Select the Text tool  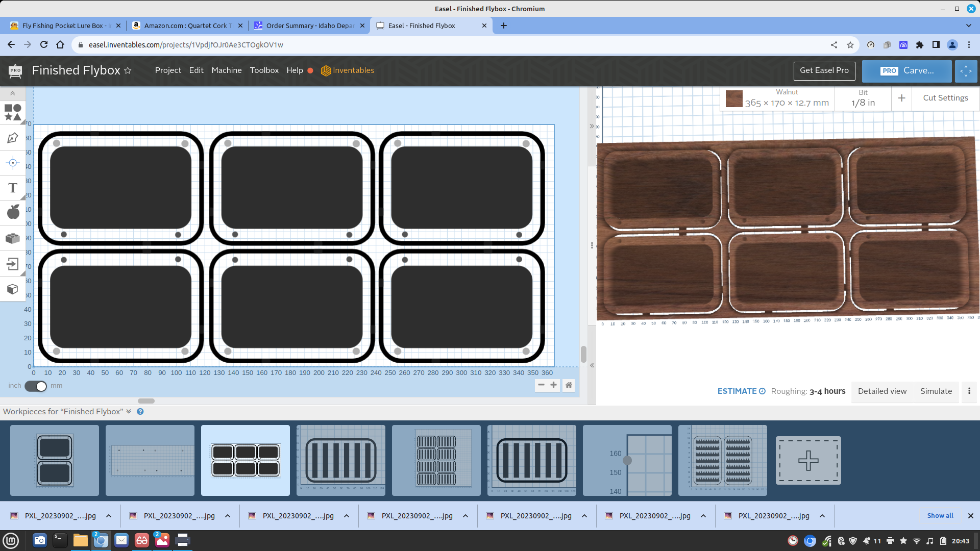pyautogui.click(x=13, y=188)
